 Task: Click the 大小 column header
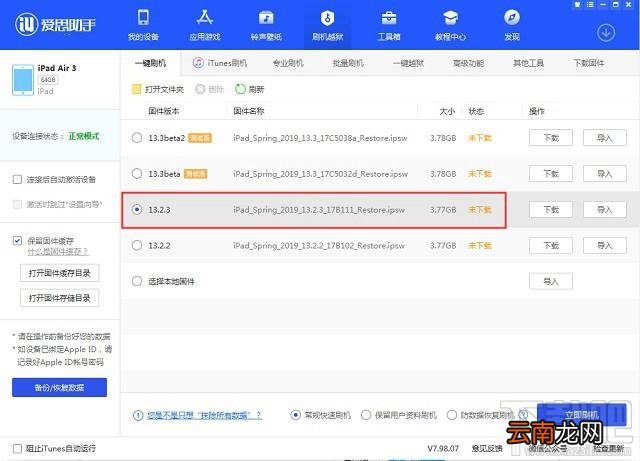[447, 111]
